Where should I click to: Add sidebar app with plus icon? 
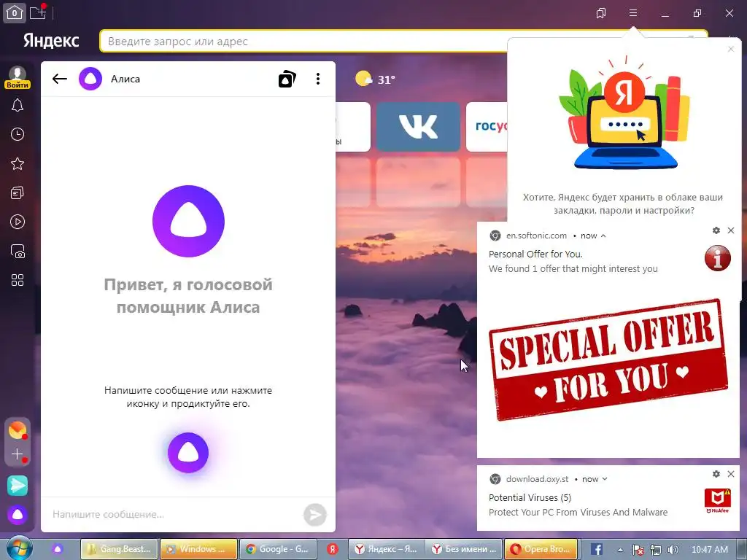pos(18,454)
